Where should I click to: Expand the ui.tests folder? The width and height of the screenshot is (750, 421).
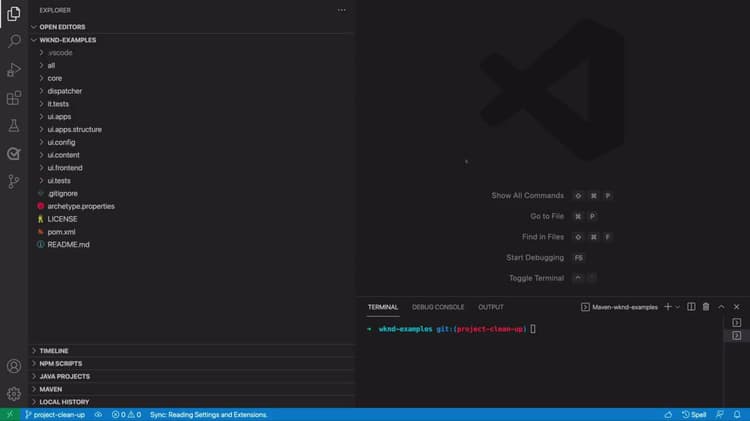click(x=191, y=180)
